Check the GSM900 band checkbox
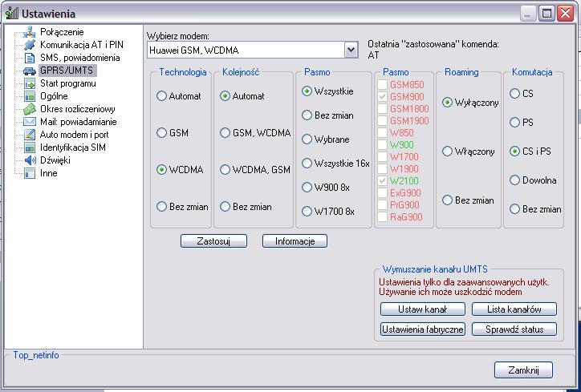 (383, 96)
